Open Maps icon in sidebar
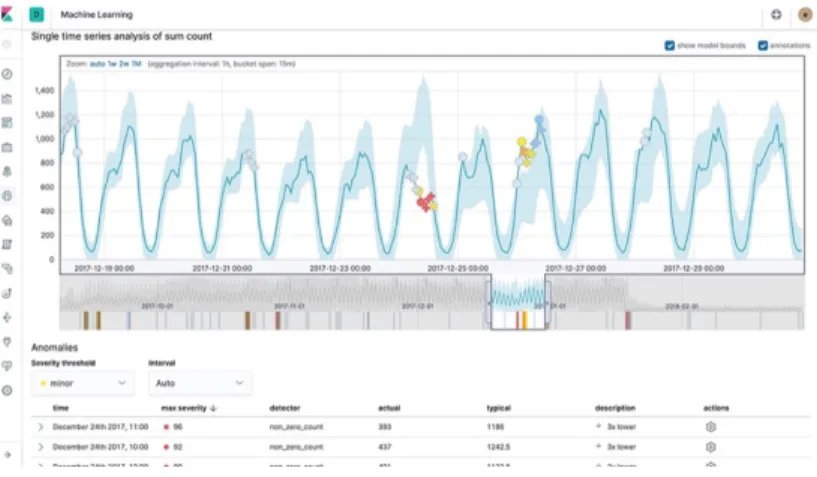 click(7, 172)
